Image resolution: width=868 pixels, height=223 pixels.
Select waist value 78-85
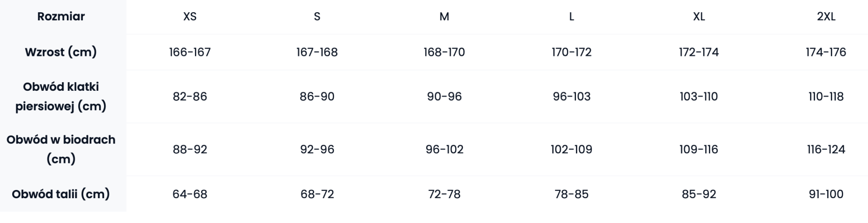coord(571,194)
